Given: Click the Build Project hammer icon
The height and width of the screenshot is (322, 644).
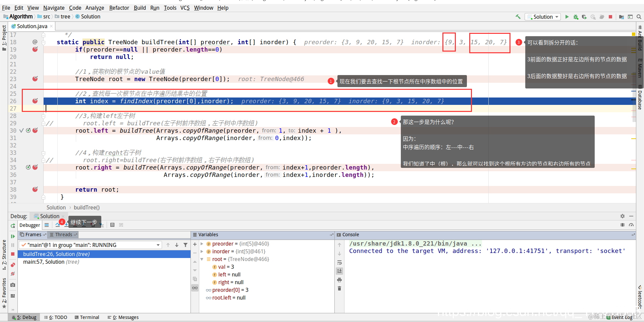Looking at the screenshot, I should [518, 17].
